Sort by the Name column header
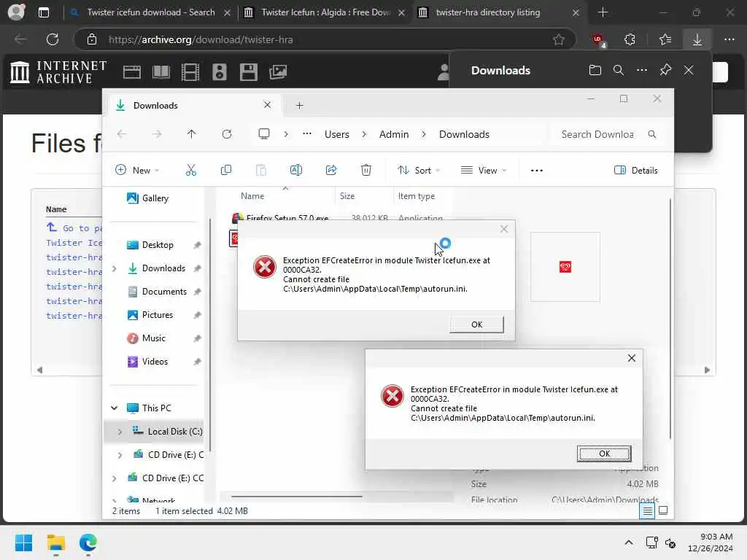Image resolution: width=747 pixels, height=560 pixels. pos(252,195)
